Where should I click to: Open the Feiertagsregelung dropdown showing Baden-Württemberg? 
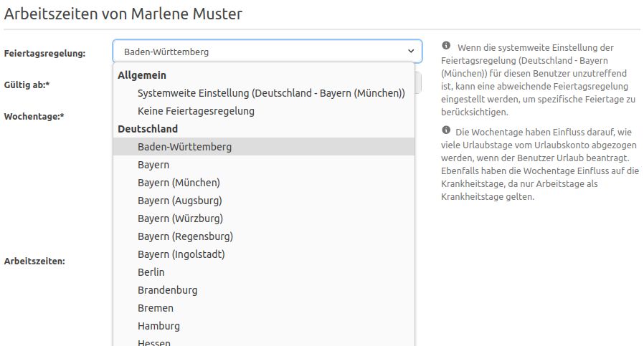tap(267, 52)
